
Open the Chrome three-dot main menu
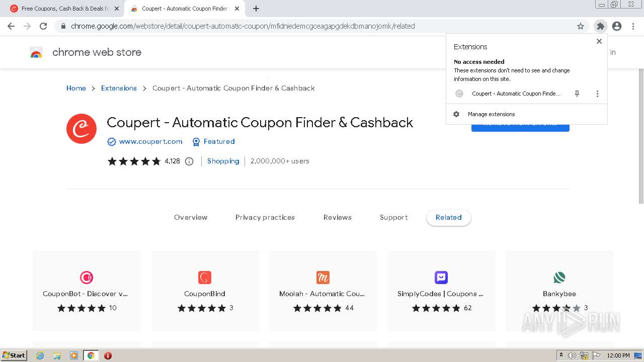coord(633,26)
